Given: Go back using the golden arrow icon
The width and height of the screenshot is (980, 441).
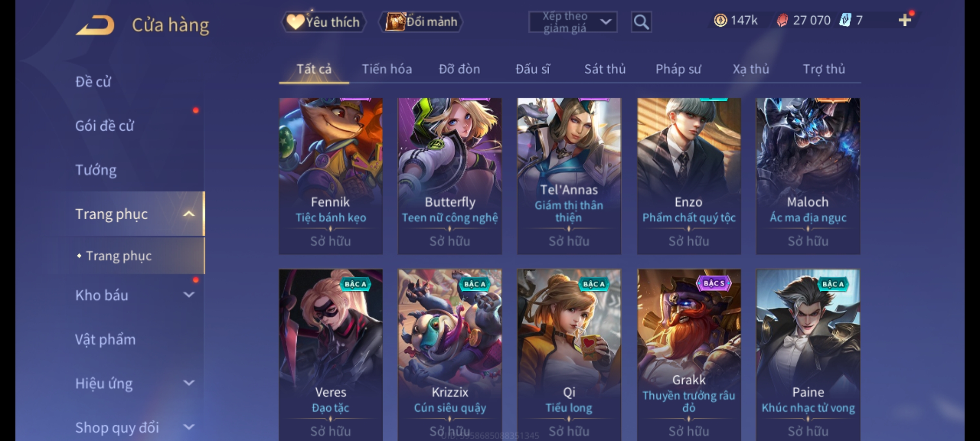Looking at the screenshot, I should 95,25.
